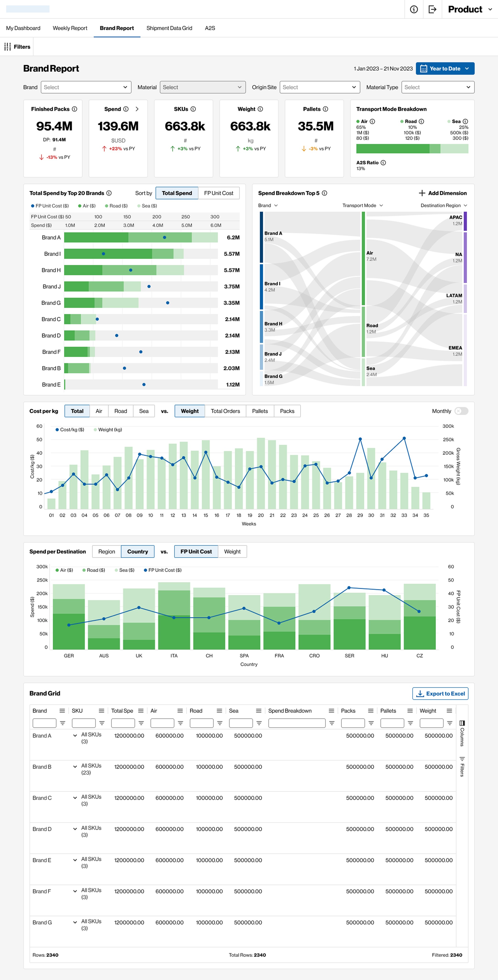The width and height of the screenshot is (498, 980).
Task: Open the Origin Site dropdown
Action: [x=320, y=88]
